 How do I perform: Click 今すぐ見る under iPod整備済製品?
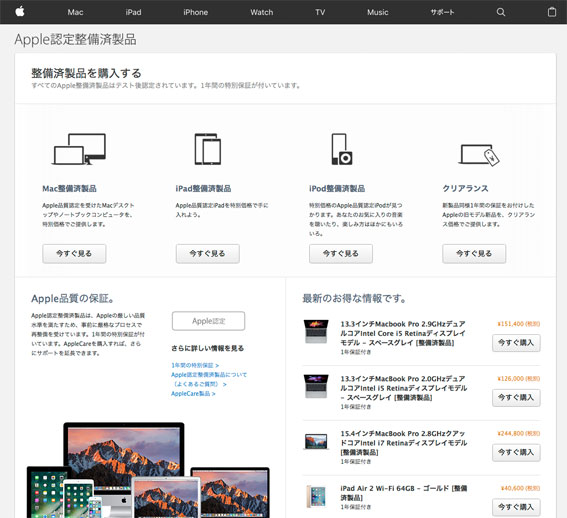(341, 254)
